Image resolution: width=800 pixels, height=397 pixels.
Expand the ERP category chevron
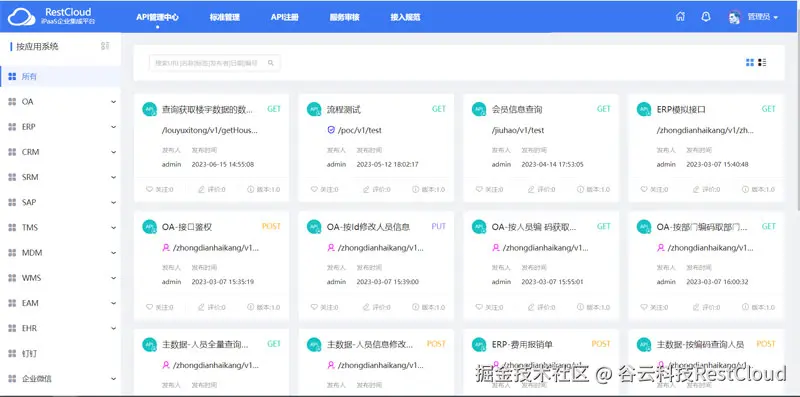pyautogui.click(x=113, y=127)
